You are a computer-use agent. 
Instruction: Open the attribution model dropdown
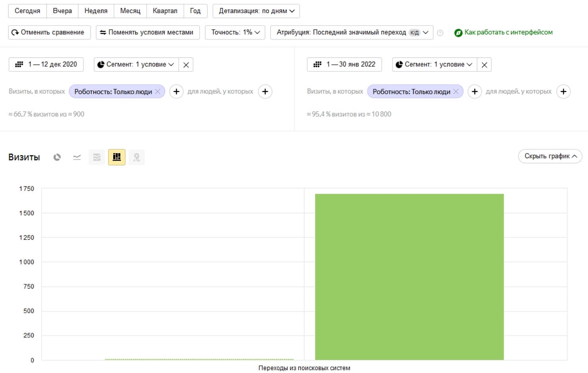click(x=352, y=33)
